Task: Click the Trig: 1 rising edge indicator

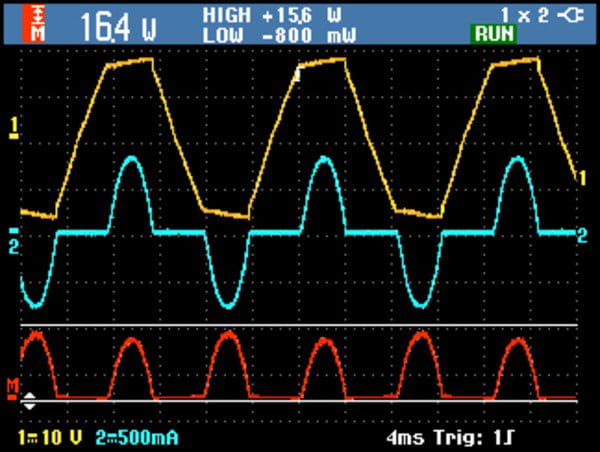Action: [474, 437]
